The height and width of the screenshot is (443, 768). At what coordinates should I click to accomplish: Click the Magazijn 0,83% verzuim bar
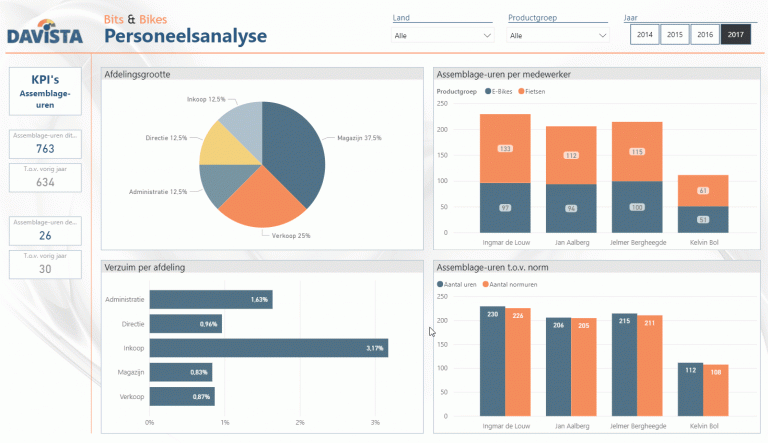[x=181, y=372]
